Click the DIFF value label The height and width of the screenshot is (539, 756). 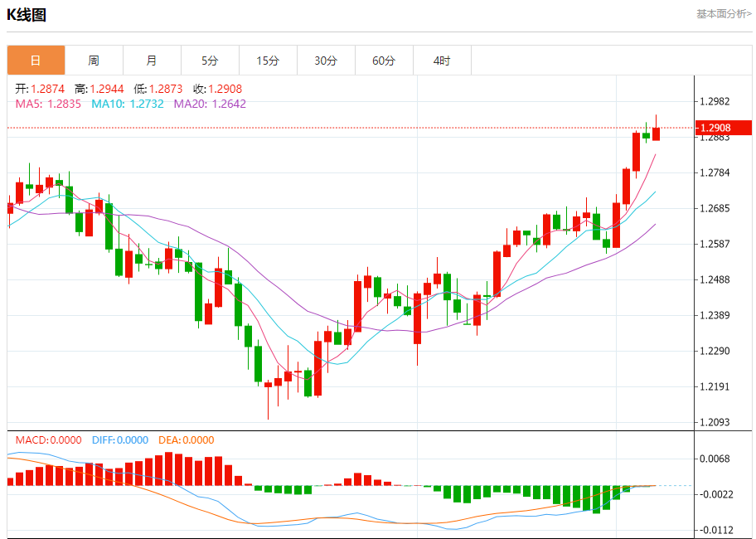120,440
